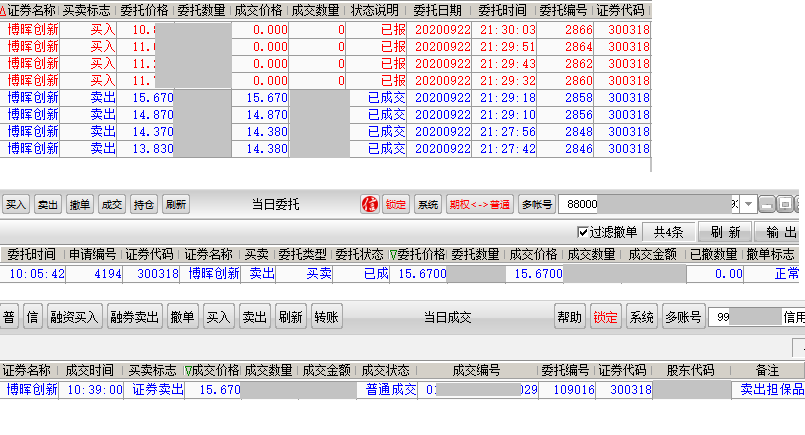Select sell row with order number 2848
Viewport: 805px width, 435px height.
pos(325,131)
